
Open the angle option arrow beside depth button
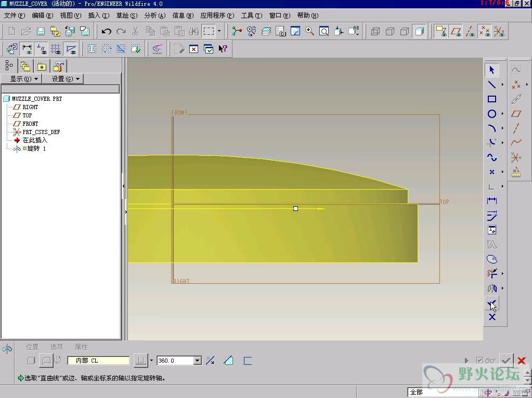click(151, 361)
